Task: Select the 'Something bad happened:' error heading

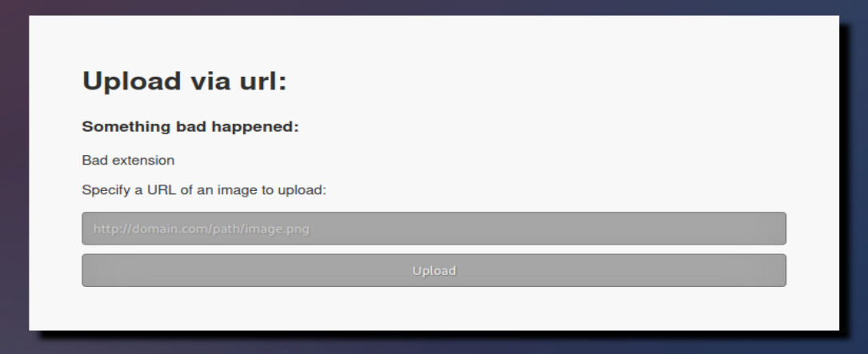Action: (x=190, y=127)
